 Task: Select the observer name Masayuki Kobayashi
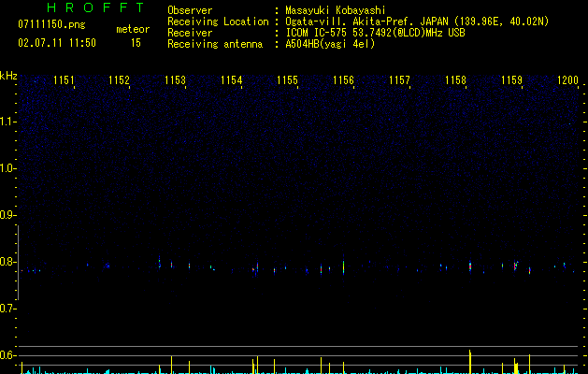click(336, 10)
